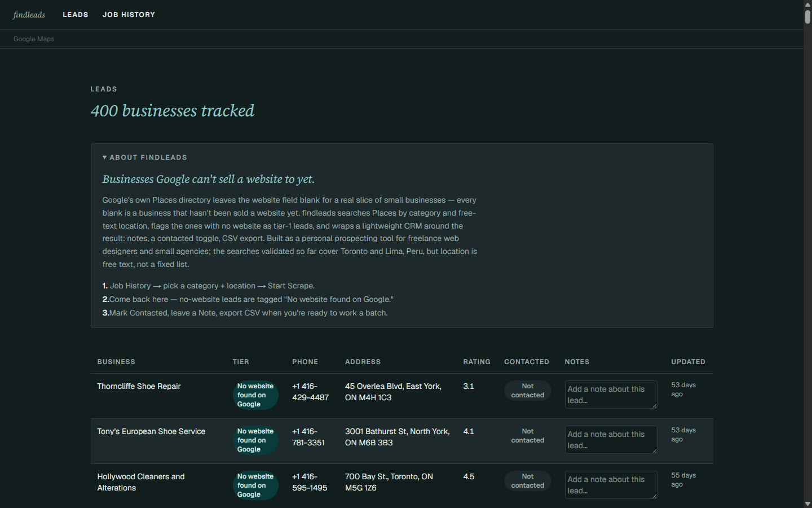
Task: Toggle Not contacted for Hollywood Cleaners and Alterations
Action: [528, 481]
